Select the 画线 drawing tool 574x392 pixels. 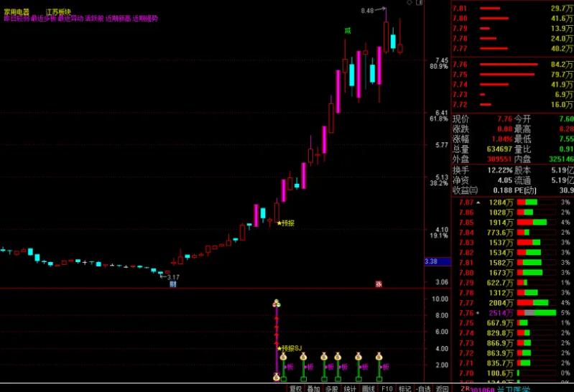pos(369,388)
